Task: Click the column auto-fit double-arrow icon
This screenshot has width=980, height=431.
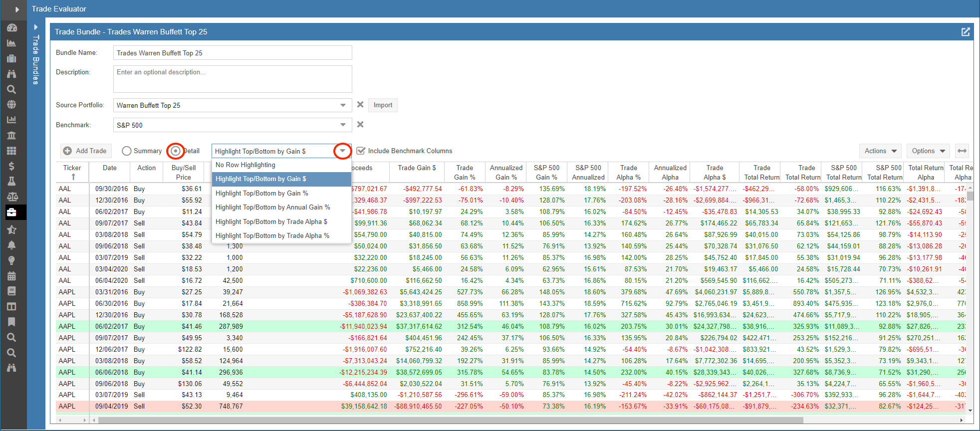Action: coord(962,151)
